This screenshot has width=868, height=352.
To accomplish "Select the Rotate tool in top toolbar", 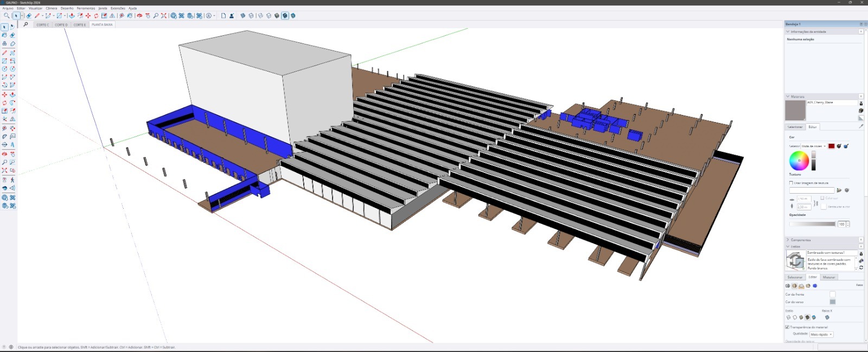I will 96,16.
